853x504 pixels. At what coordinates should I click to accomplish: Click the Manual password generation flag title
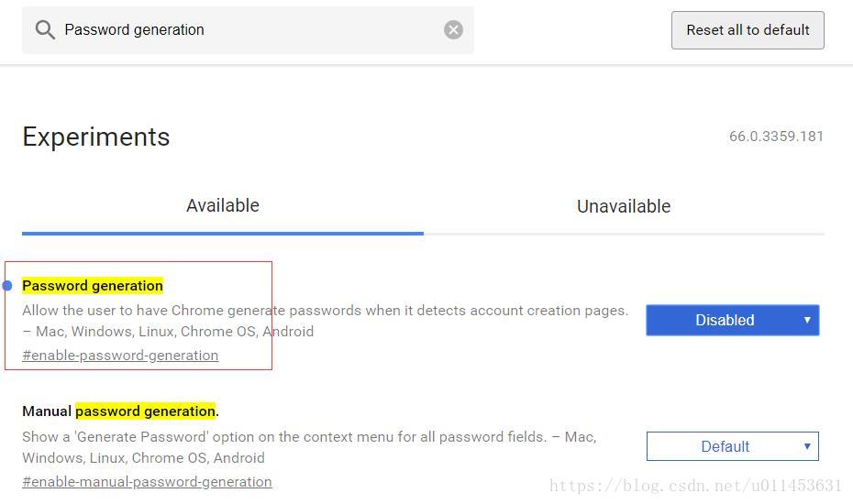pyautogui.click(x=121, y=411)
